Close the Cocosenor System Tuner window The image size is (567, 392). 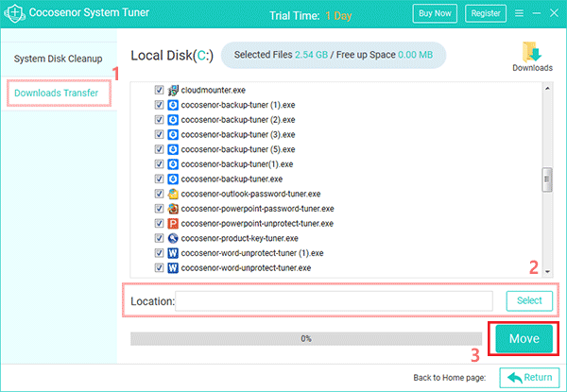point(554,13)
